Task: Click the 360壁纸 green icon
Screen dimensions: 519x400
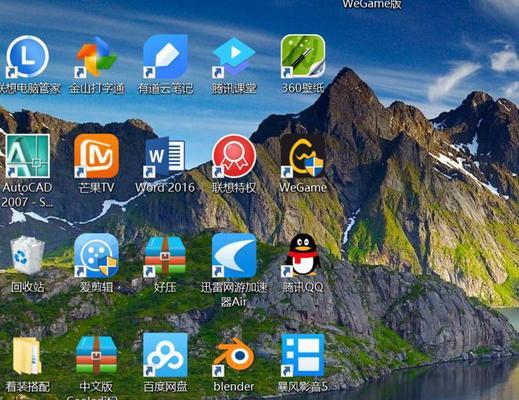Action: point(303,56)
